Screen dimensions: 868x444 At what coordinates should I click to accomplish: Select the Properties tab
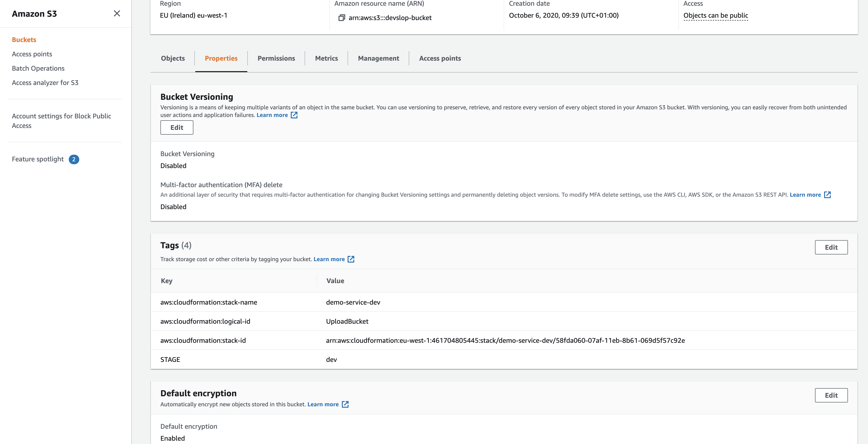click(221, 58)
